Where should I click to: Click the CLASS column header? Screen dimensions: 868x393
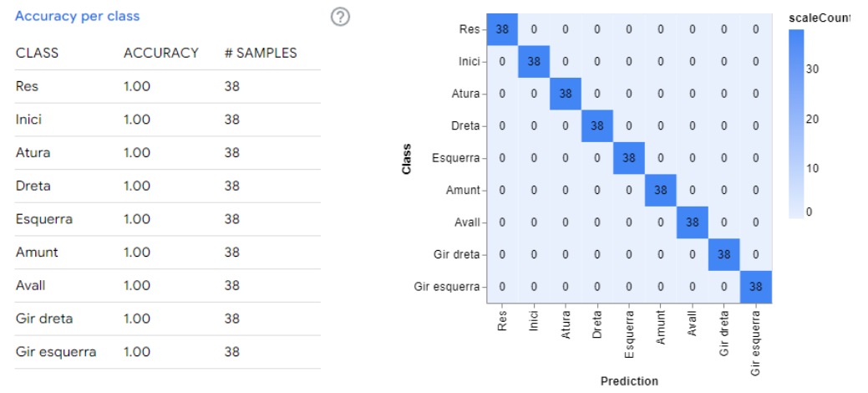point(37,53)
